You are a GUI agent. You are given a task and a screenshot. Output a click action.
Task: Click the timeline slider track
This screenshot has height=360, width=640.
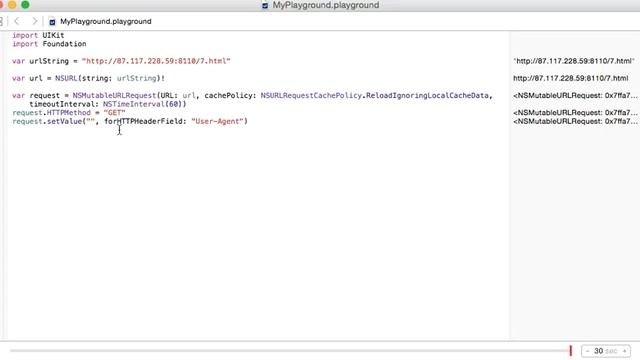point(289,351)
